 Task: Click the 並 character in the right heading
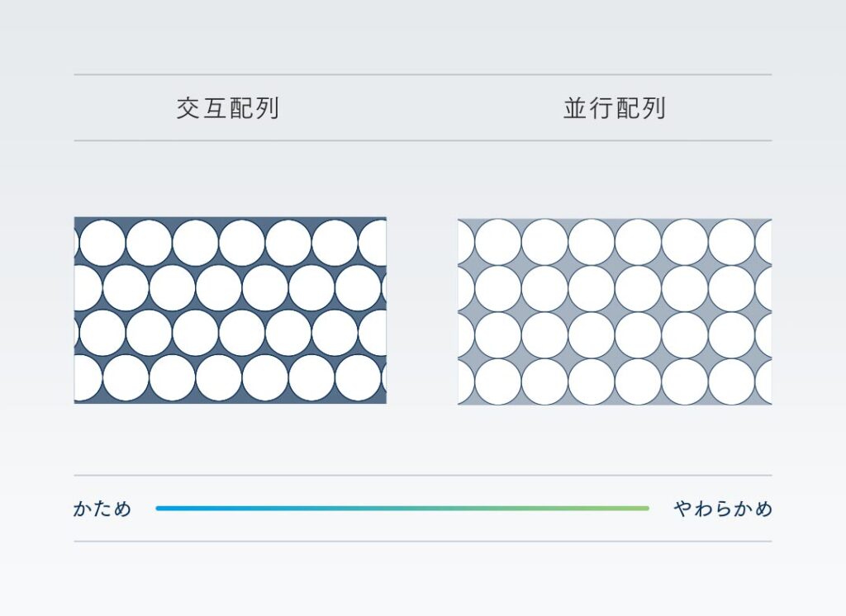coord(576,108)
